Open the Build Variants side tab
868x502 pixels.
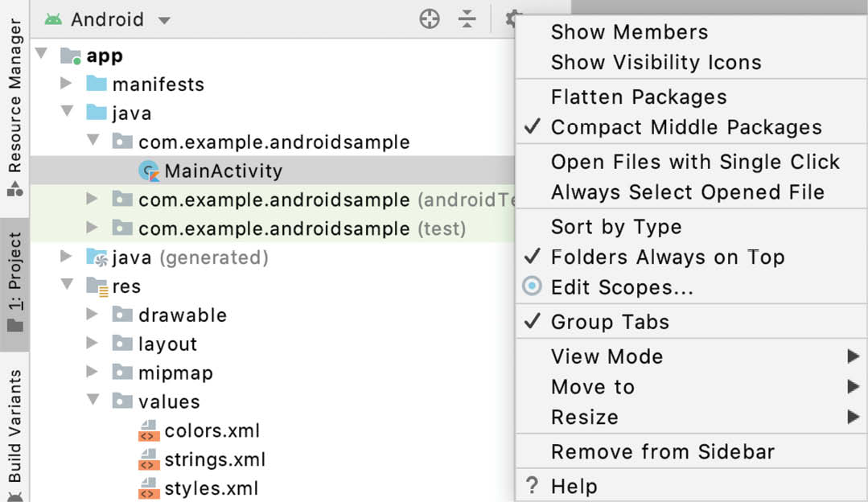(x=15, y=434)
